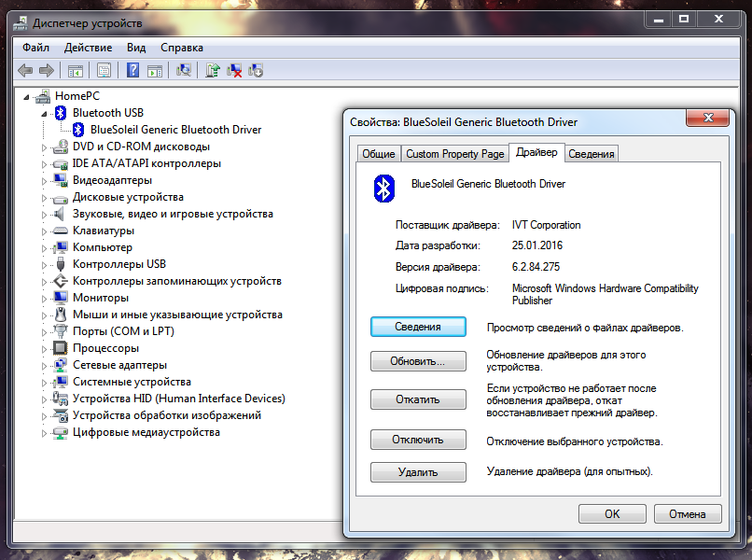Expand the Клавиатуры node
The height and width of the screenshot is (560, 752).
pyautogui.click(x=44, y=231)
